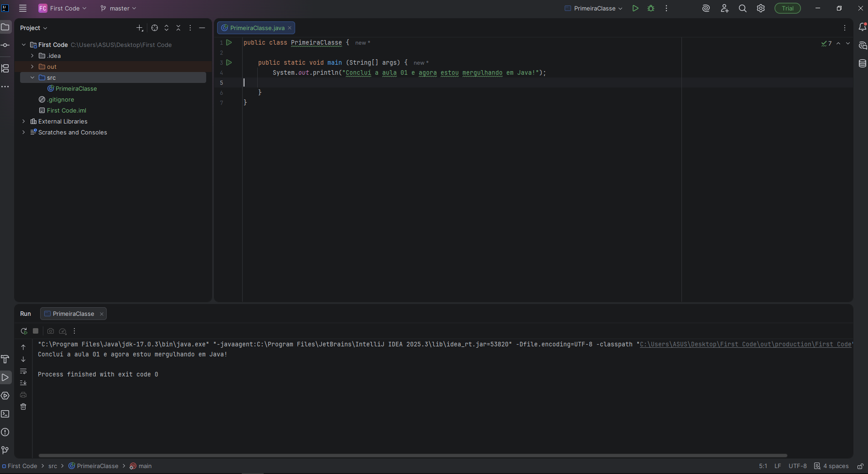Toggle soft-wrap in the Run console
Viewport: 868px width, 474px height.
pyautogui.click(x=23, y=371)
